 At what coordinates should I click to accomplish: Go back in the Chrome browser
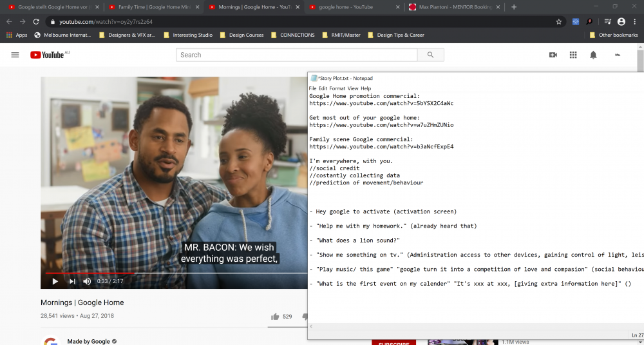pos(9,22)
